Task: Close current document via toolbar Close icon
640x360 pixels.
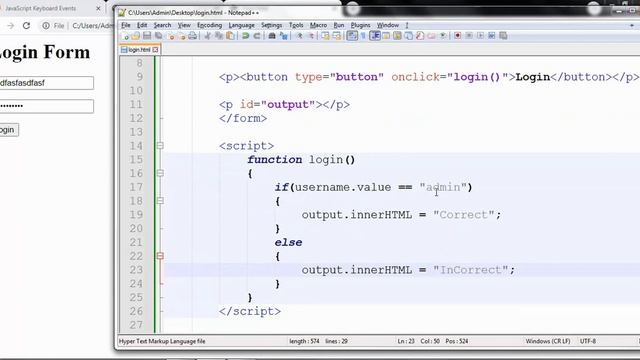Action: coord(171,36)
